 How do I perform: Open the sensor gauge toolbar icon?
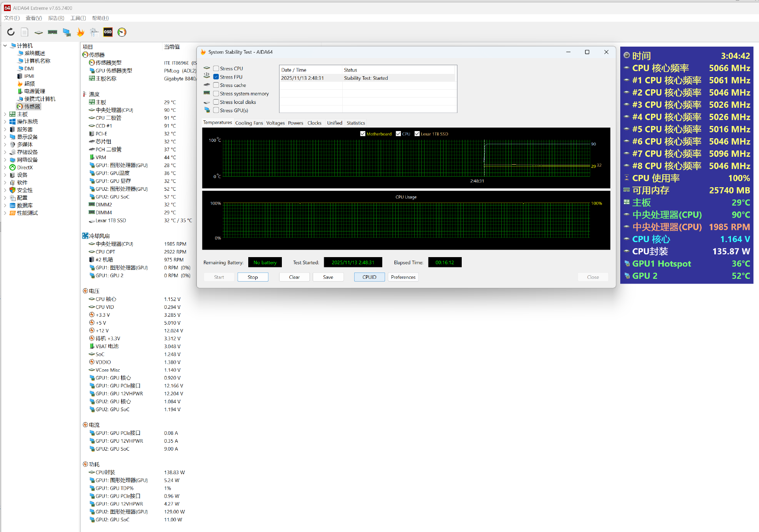122,32
